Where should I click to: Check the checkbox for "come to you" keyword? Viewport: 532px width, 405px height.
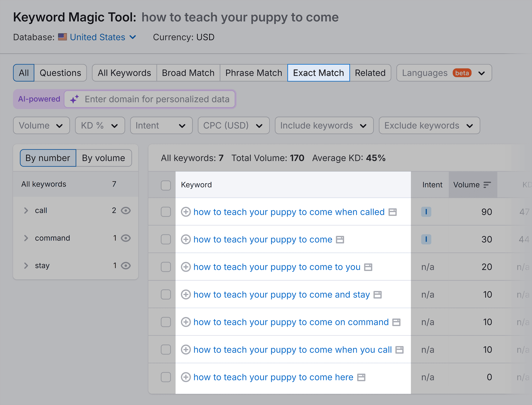click(166, 267)
